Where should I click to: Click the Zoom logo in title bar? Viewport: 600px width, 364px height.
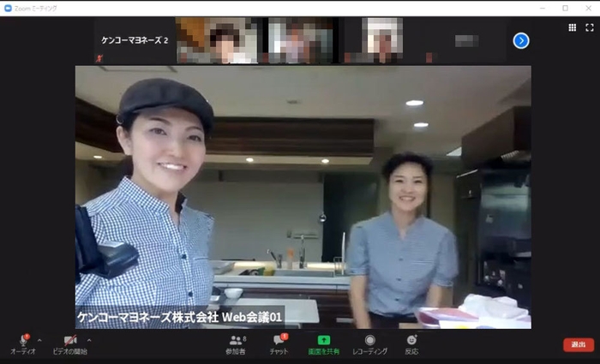[x=8, y=8]
